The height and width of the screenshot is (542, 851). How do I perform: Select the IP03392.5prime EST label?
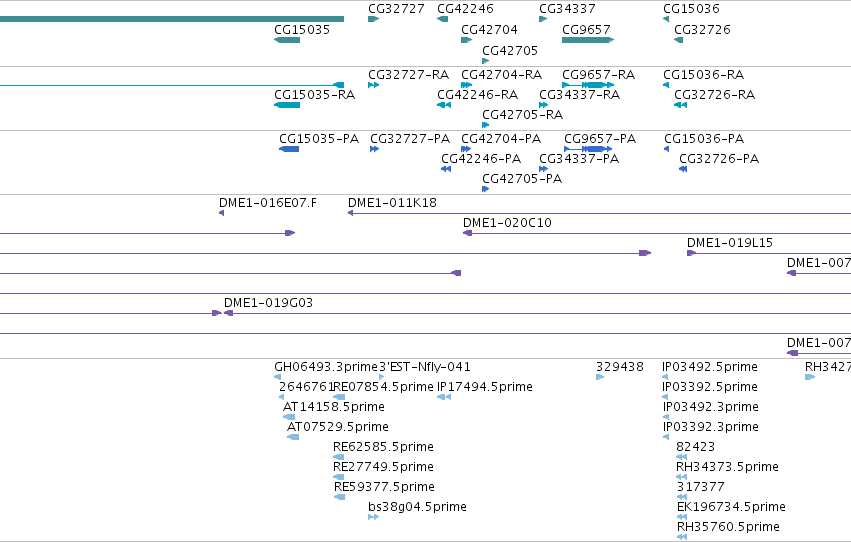click(x=709, y=387)
